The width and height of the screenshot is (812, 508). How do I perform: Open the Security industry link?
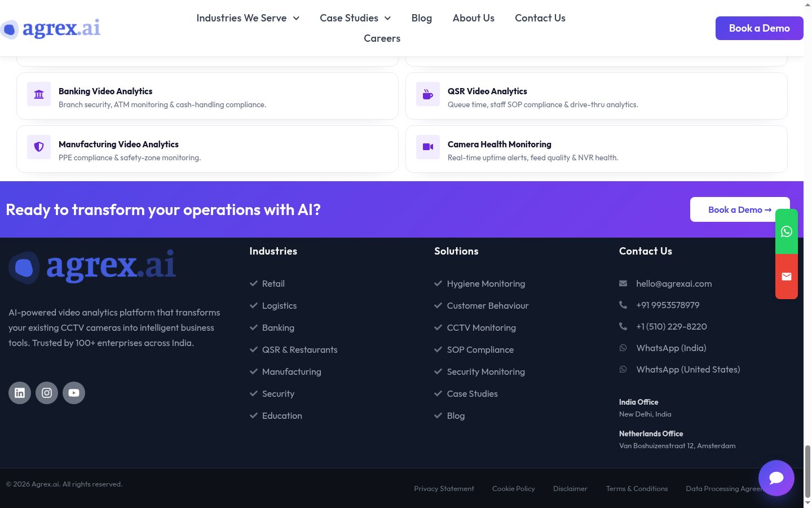(278, 394)
